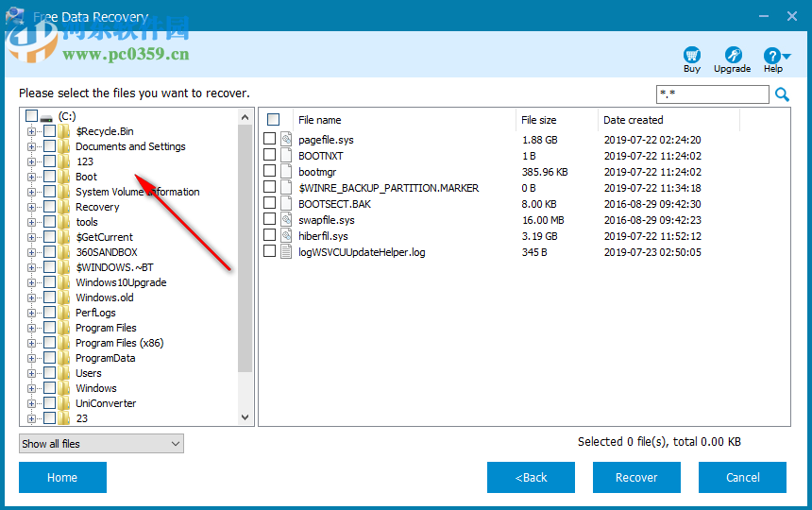Expand the $Recycle.Bin tree node
This screenshot has height=510, width=812.
(31, 131)
